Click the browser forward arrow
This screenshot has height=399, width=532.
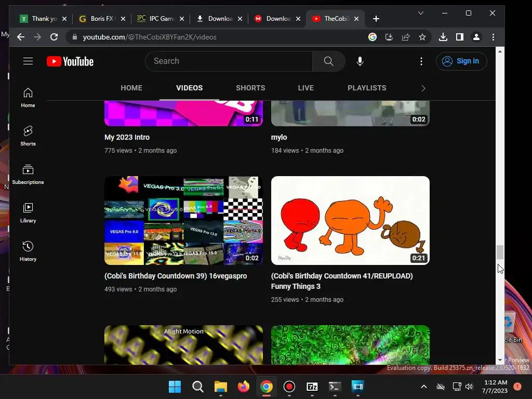(x=37, y=37)
